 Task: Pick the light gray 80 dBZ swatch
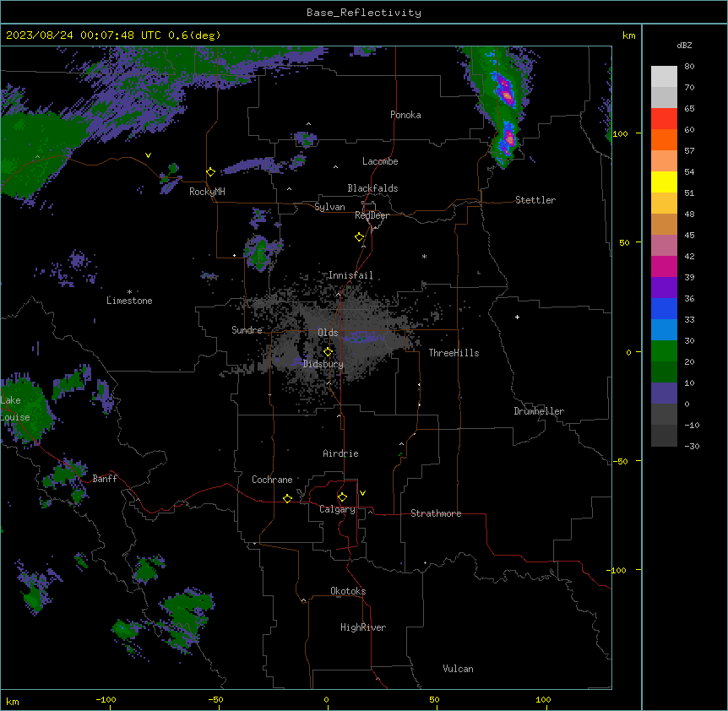tap(664, 77)
